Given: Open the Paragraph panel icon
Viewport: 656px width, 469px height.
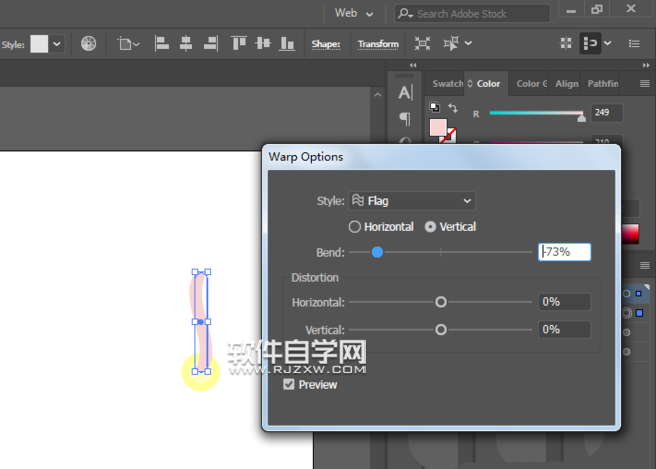Looking at the screenshot, I should point(405,118).
